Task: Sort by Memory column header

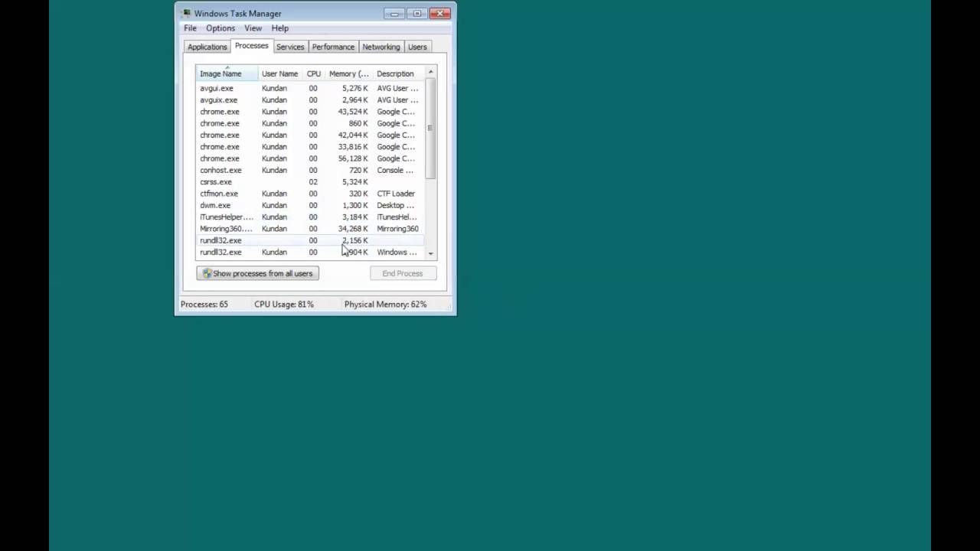Action: click(x=348, y=73)
